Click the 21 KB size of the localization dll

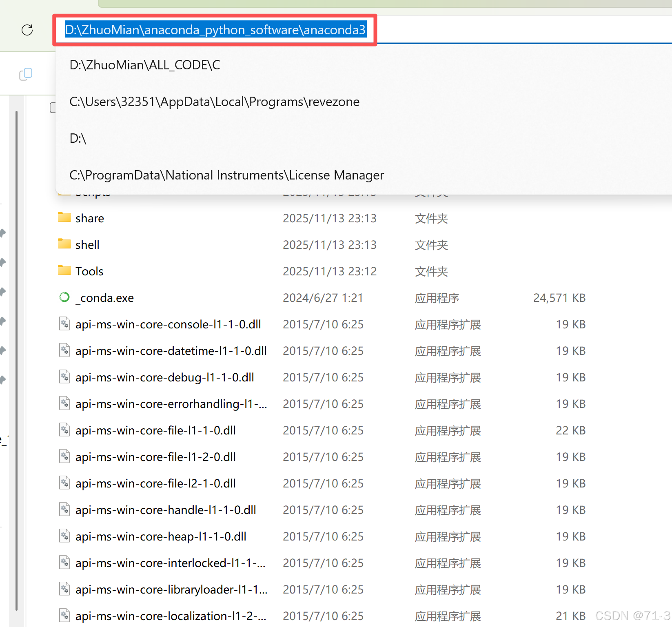pyautogui.click(x=570, y=616)
